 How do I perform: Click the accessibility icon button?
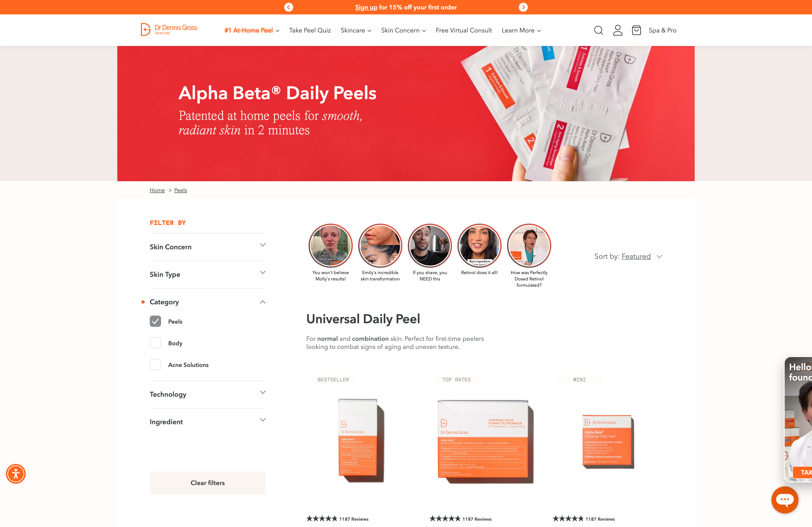[x=16, y=474]
